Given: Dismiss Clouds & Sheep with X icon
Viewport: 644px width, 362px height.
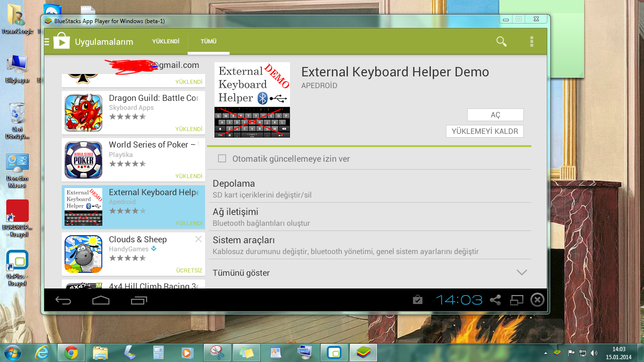Looking at the screenshot, I should click(198, 239).
